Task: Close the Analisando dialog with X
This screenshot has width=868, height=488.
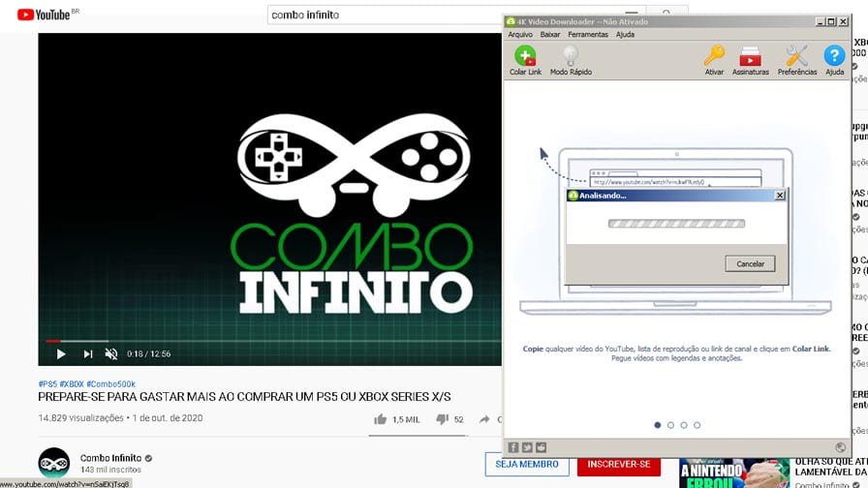Action: coord(780,196)
